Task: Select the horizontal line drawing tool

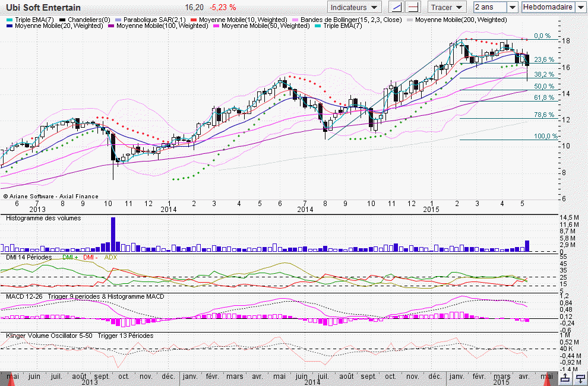Action: pos(413,7)
